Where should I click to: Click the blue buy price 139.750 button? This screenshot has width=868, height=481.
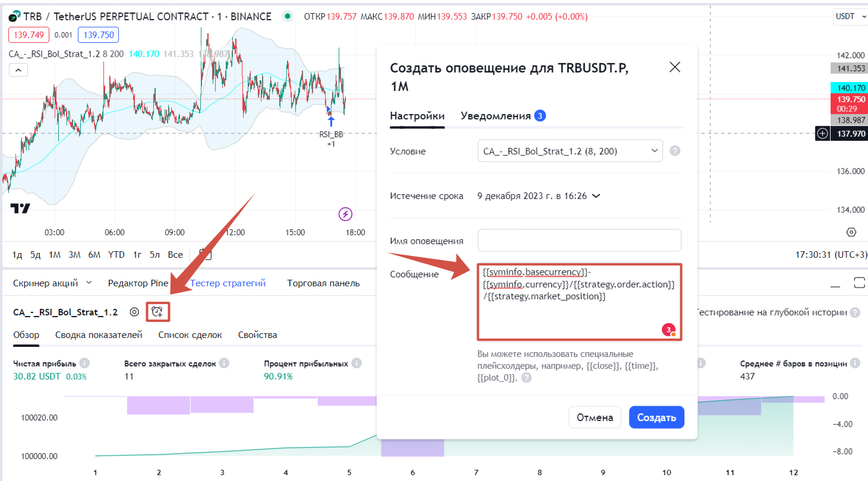pos(98,35)
